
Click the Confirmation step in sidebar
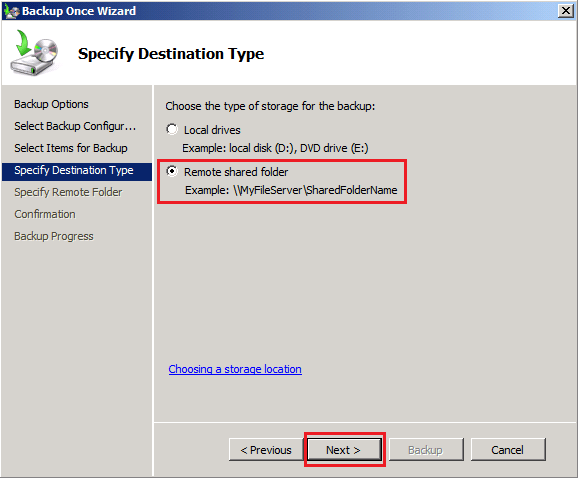click(x=45, y=214)
